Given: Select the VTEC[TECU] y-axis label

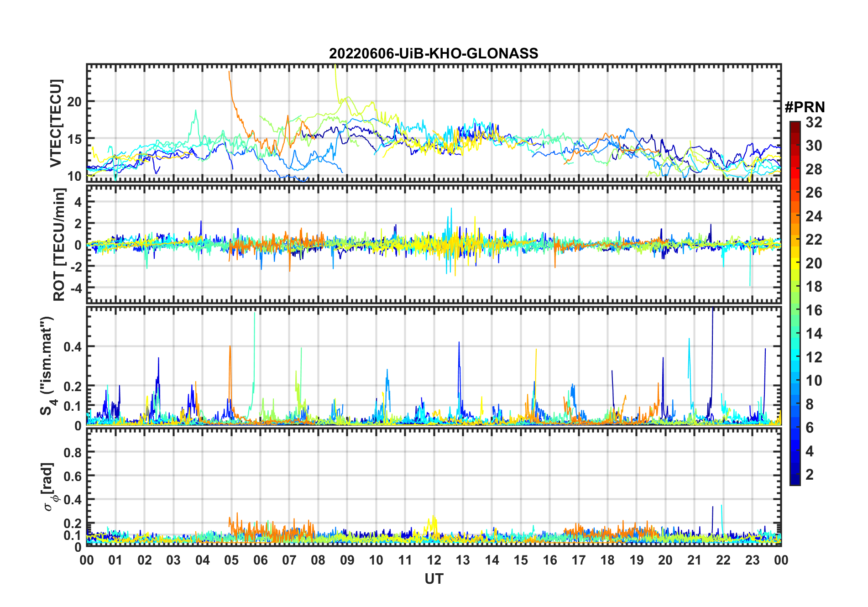Looking at the screenshot, I should (x=56, y=123).
